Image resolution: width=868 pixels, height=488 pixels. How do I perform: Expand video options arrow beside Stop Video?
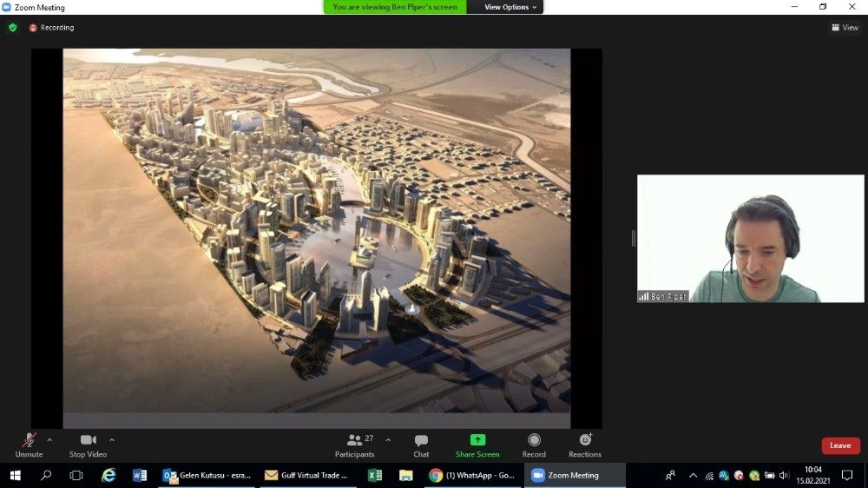click(x=112, y=440)
